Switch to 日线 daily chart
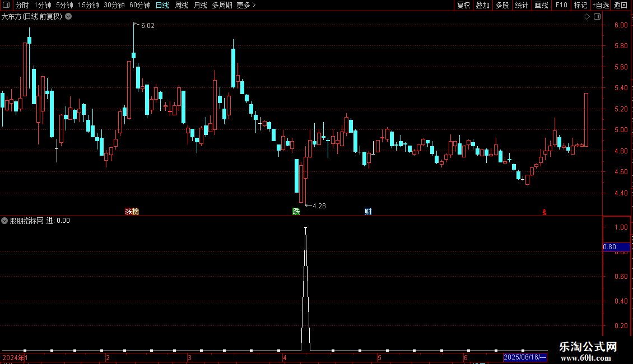The height and width of the screenshot is (364, 633). click(162, 5)
